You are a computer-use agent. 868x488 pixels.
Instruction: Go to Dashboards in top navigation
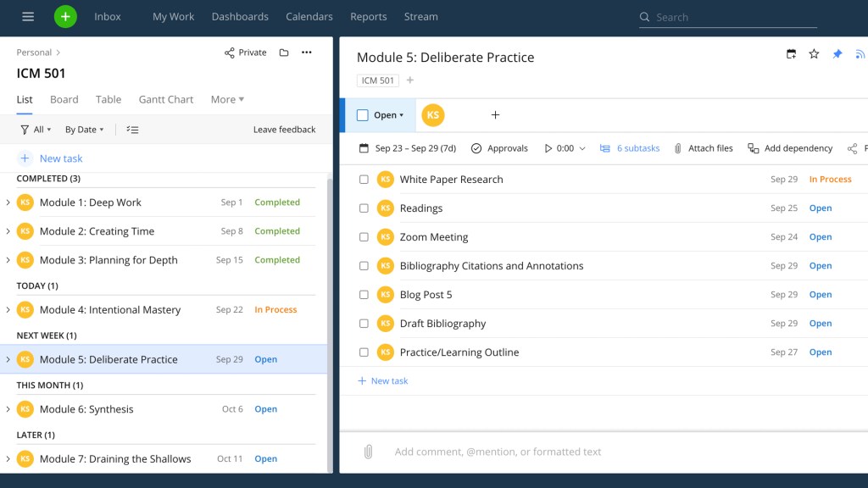pyautogui.click(x=240, y=16)
